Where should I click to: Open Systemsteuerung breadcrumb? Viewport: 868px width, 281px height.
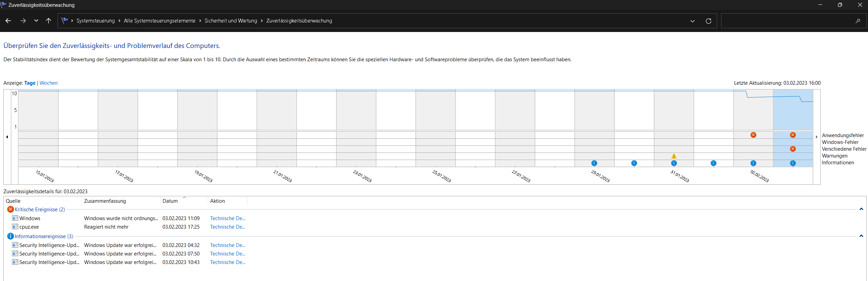tap(95, 21)
